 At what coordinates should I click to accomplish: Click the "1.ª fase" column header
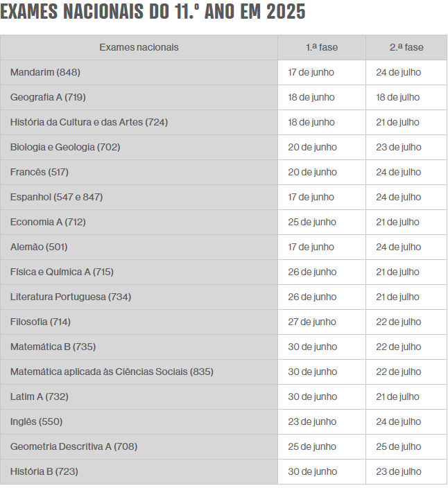tap(322, 47)
